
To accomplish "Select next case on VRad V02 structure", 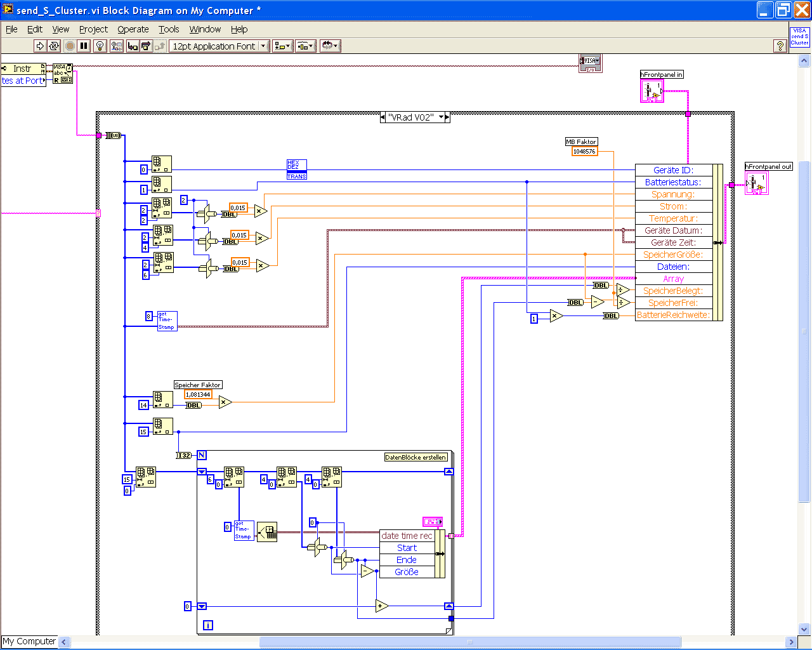I will coord(447,117).
